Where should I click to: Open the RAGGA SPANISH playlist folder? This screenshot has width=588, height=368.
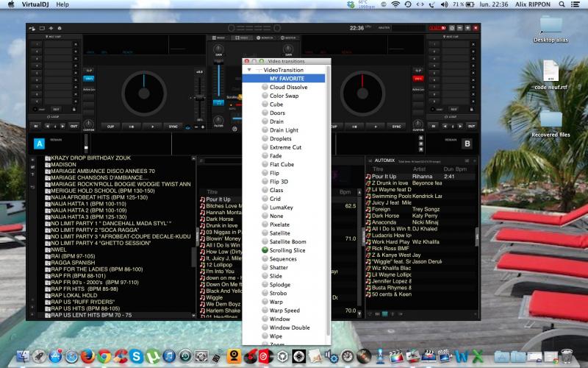(73, 262)
